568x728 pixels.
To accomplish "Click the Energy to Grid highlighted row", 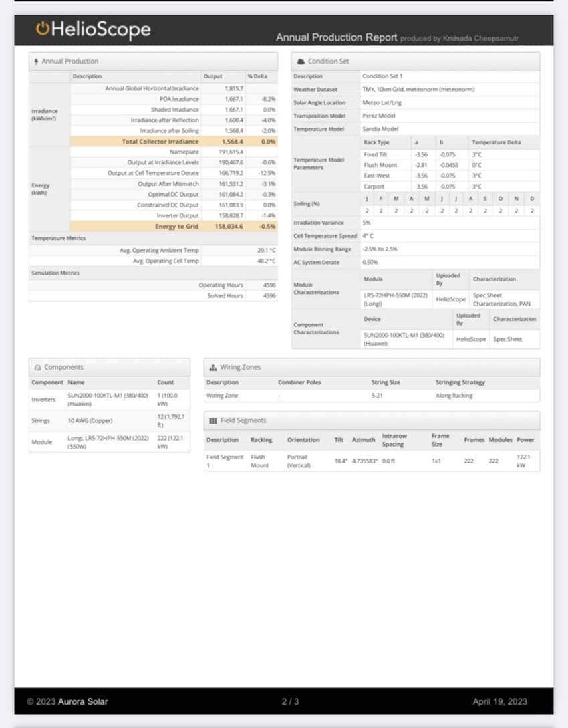I will [x=173, y=227].
